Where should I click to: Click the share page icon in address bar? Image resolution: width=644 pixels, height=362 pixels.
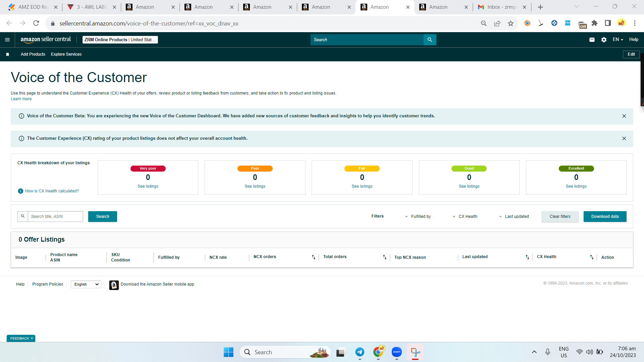pyautogui.click(x=497, y=23)
